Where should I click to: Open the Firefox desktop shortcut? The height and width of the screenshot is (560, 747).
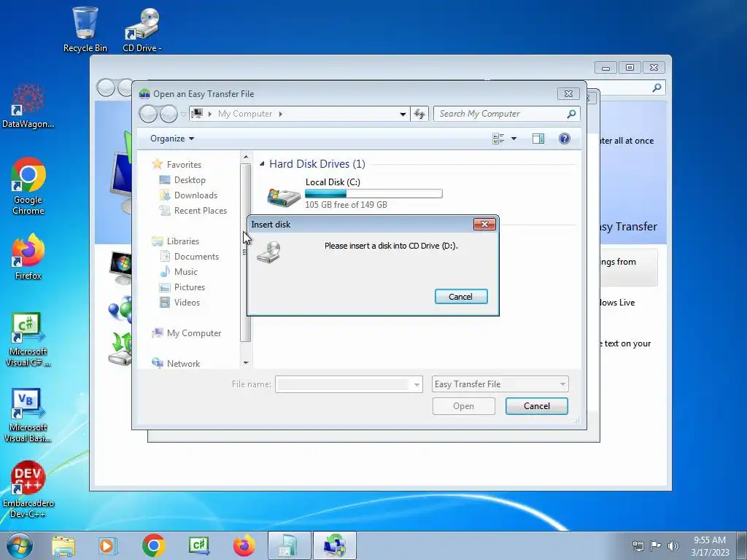(28, 256)
